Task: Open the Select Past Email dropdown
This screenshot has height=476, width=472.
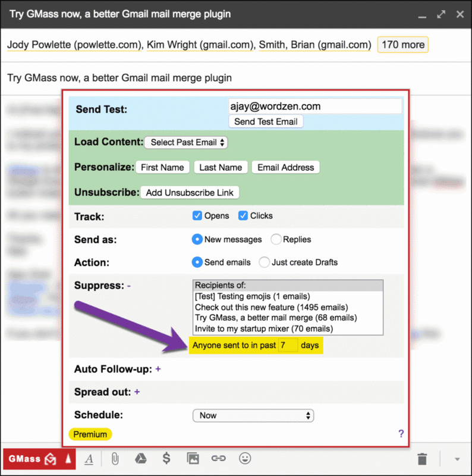Action: [x=186, y=143]
